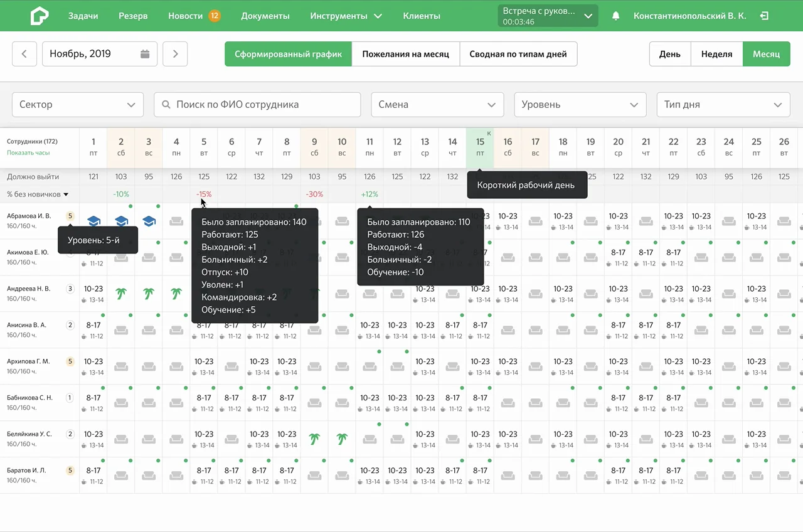The image size is (803, 532).
Task: Open the Уровень filter dropdown
Action: (x=580, y=105)
